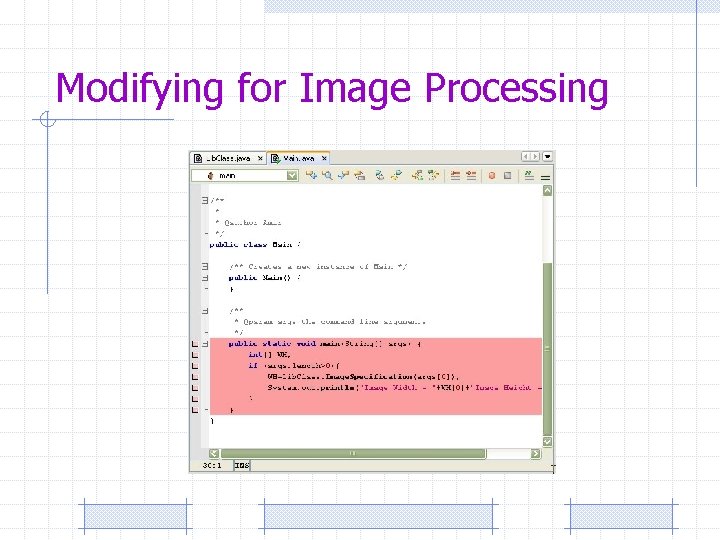
Task: Click the gutter mark beside 'public static void main'
Action: [x=195, y=343]
